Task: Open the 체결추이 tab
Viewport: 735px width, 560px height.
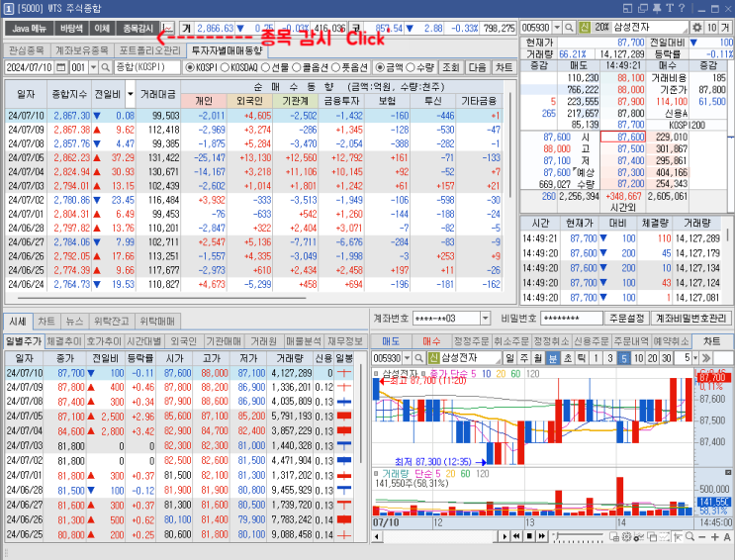Action: [x=64, y=341]
